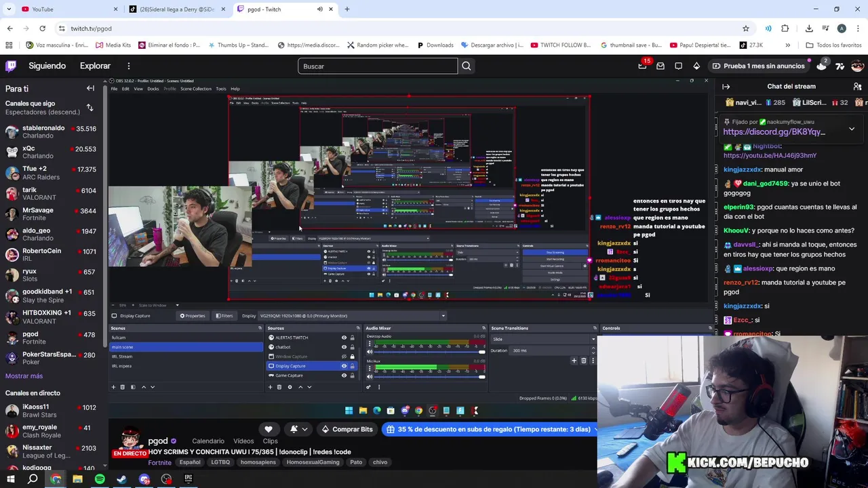Open the 'Calendario' tab on pgod channel
The width and height of the screenshot is (868, 488).
point(208,441)
